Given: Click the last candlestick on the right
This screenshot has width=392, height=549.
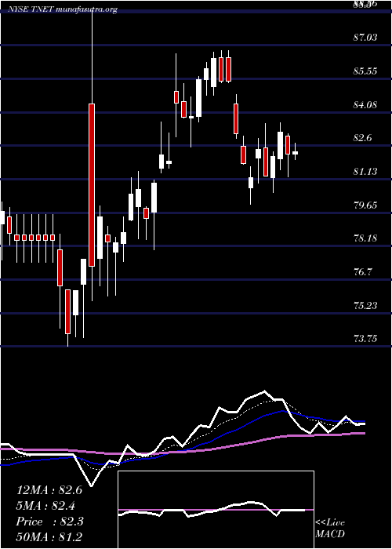Looking at the screenshot, I should click(x=295, y=153).
